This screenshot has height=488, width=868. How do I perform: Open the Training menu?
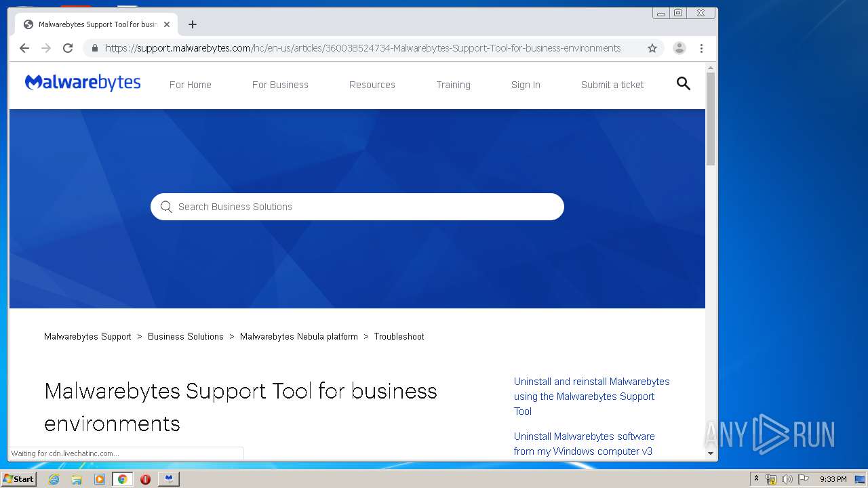[x=453, y=85]
